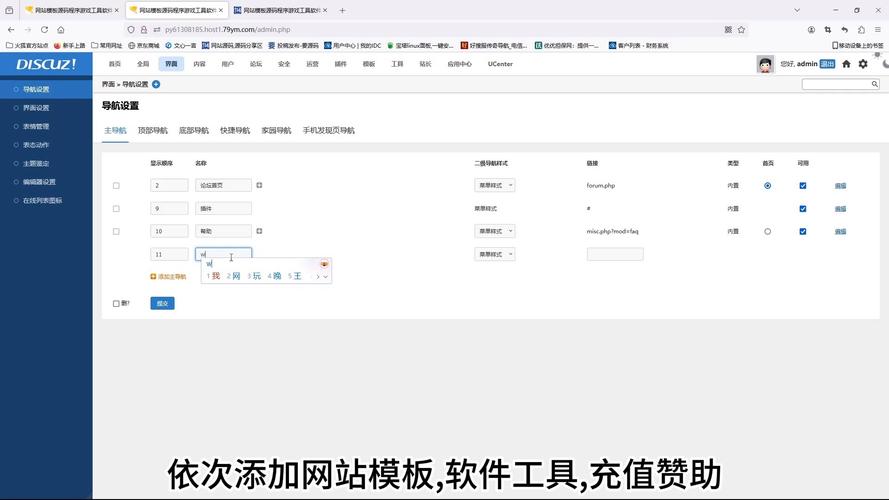Uncheck available checkbox for forum.php row
The height and width of the screenshot is (500, 889).
pyautogui.click(x=802, y=185)
